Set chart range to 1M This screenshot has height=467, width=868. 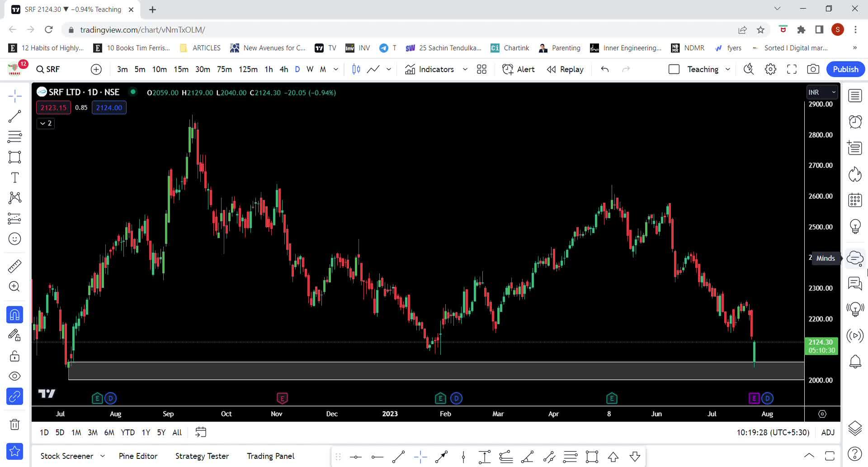coord(76,433)
